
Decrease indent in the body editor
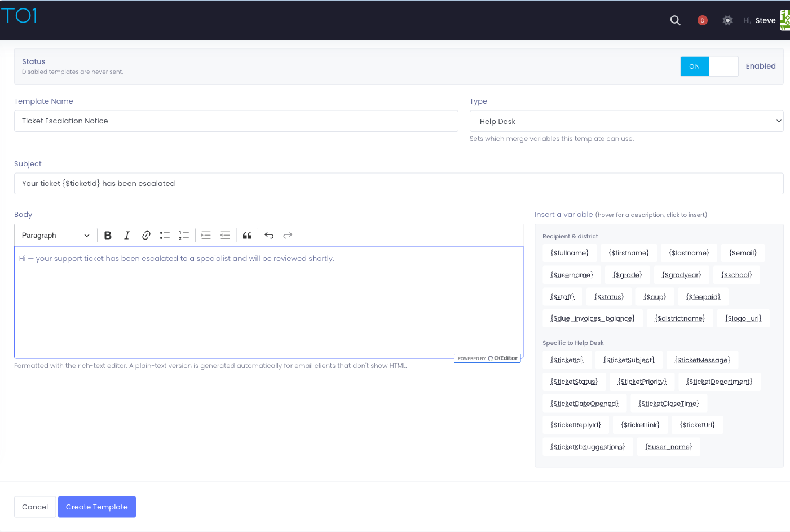[x=225, y=236]
